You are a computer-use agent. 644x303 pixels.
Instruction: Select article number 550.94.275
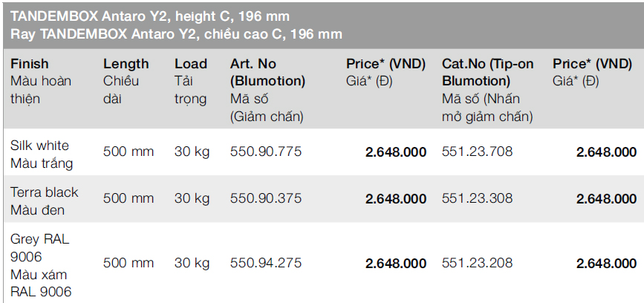click(266, 264)
